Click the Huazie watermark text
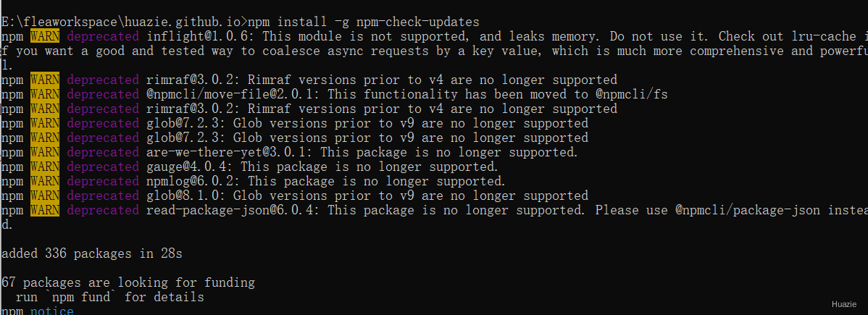The width and height of the screenshot is (868, 315). click(844, 304)
